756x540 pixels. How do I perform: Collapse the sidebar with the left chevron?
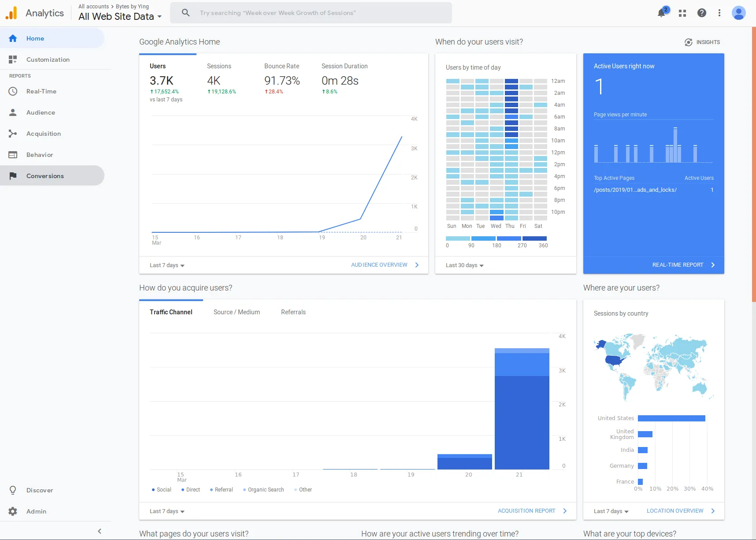pos(100,531)
